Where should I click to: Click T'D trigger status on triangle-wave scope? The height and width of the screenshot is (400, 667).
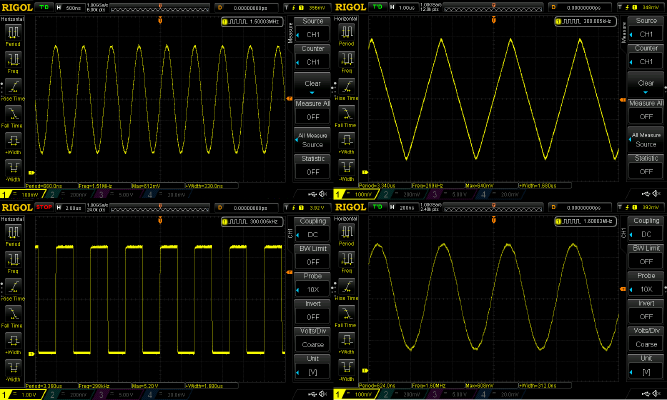click(x=377, y=7)
